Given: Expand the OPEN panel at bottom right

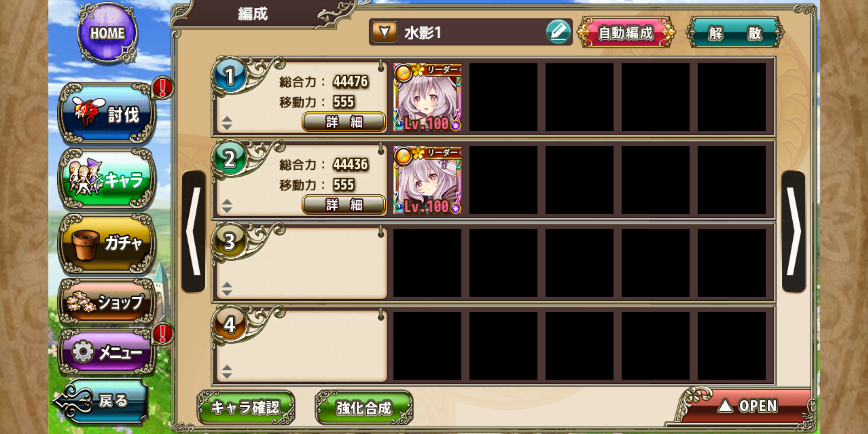Looking at the screenshot, I should point(746,406).
